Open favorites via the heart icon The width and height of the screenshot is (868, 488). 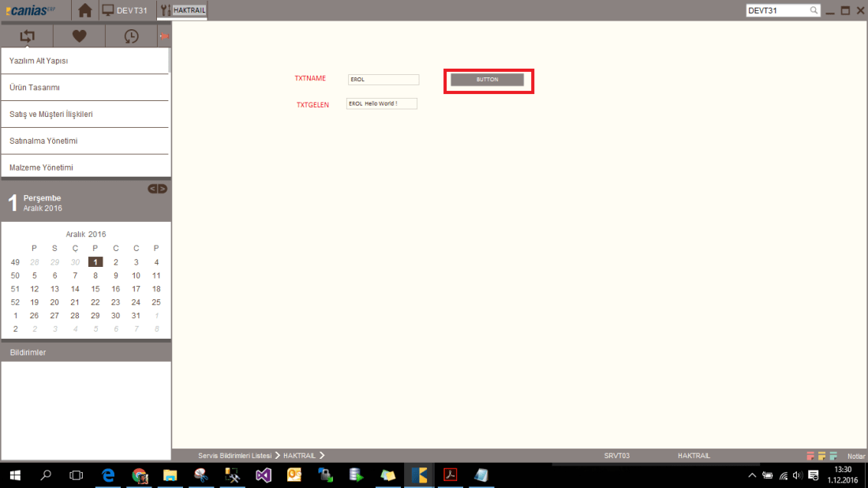click(78, 36)
